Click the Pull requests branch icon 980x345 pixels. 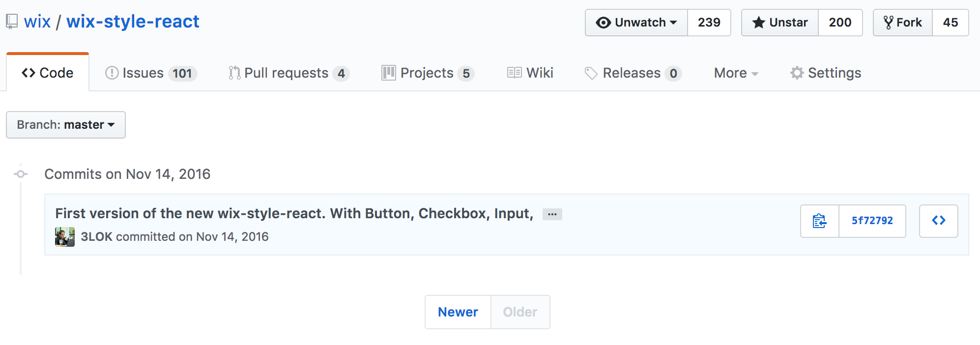(x=234, y=73)
